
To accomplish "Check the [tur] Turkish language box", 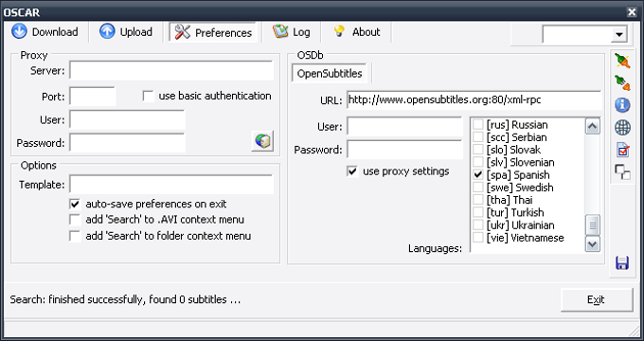I will pyautogui.click(x=478, y=212).
